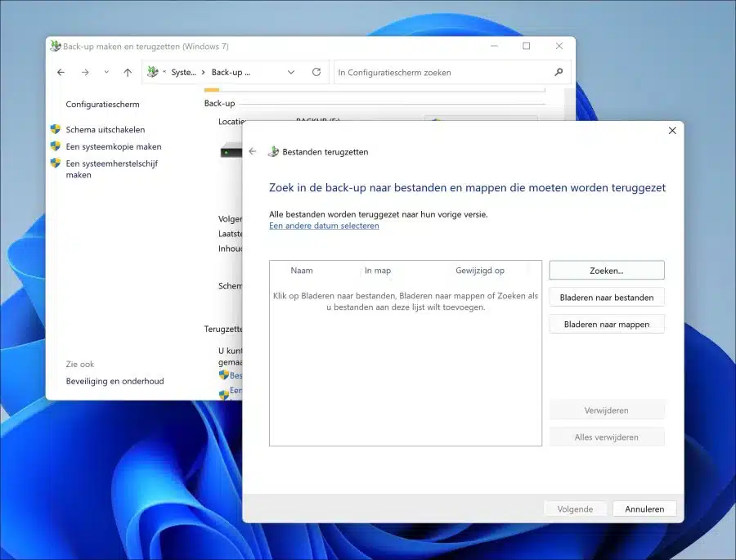Click Bladeren naar bestanden button
The width and height of the screenshot is (736, 560).
(607, 297)
